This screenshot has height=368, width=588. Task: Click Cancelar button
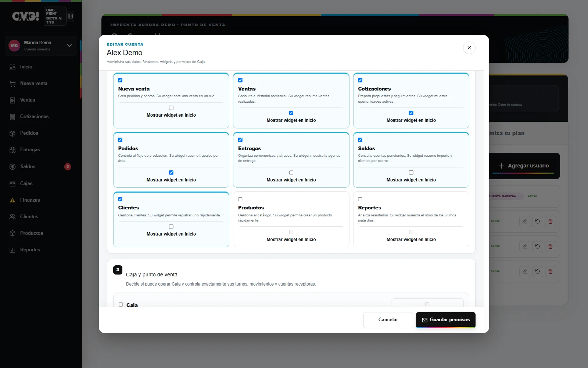(x=388, y=320)
